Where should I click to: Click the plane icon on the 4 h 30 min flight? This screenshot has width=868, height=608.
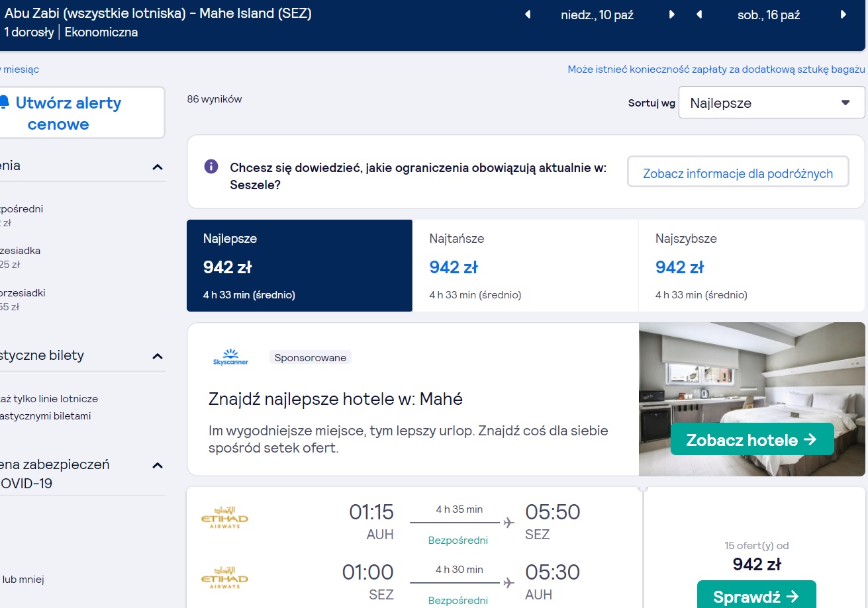[x=508, y=583]
